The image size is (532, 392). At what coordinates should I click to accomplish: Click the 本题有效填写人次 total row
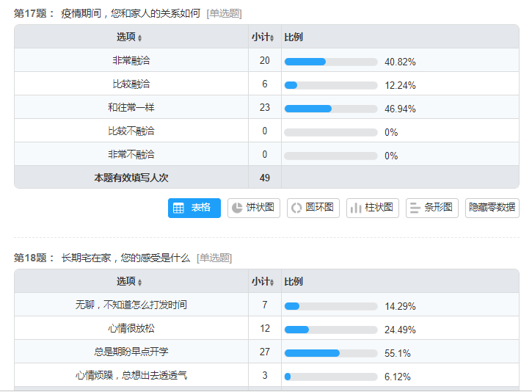pyautogui.click(x=131, y=178)
